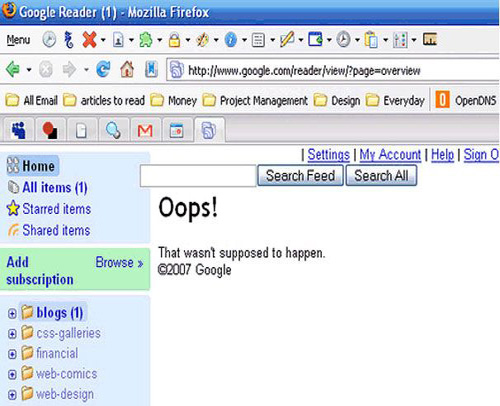The height and width of the screenshot is (406, 500).
Task: Open the Project Management bookmarks folder
Action: [x=255, y=100]
